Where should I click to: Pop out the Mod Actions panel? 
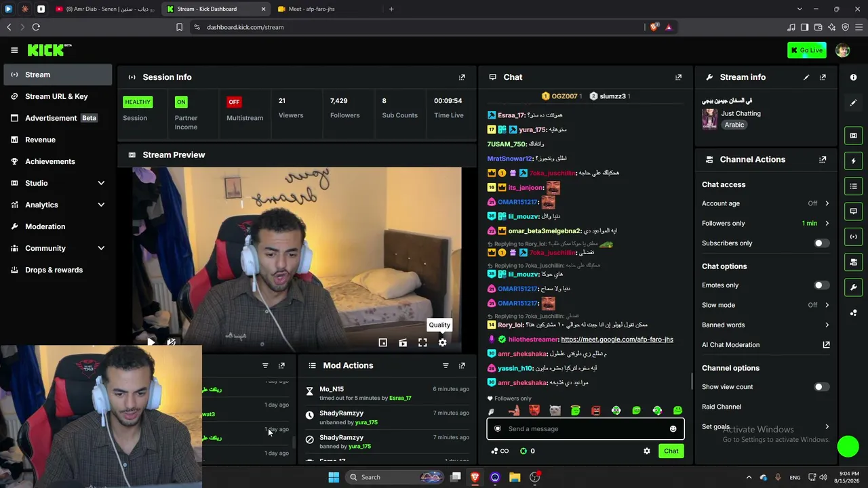tap(462, 366)
